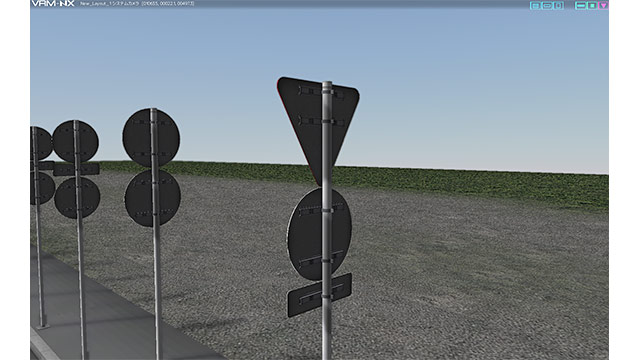Click the VRM-NX logo
640x360 pixels.
click(53, 4)
